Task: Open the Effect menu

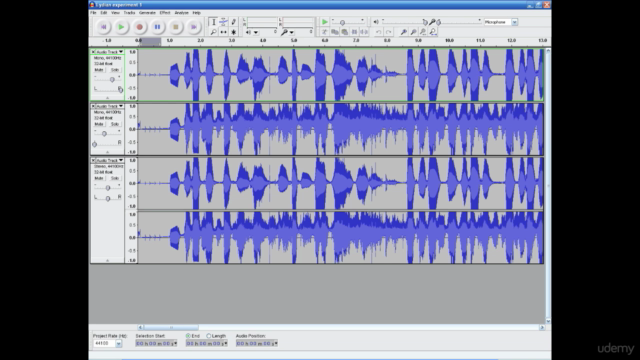Action: pyautogui.click(x=165, y=13)
